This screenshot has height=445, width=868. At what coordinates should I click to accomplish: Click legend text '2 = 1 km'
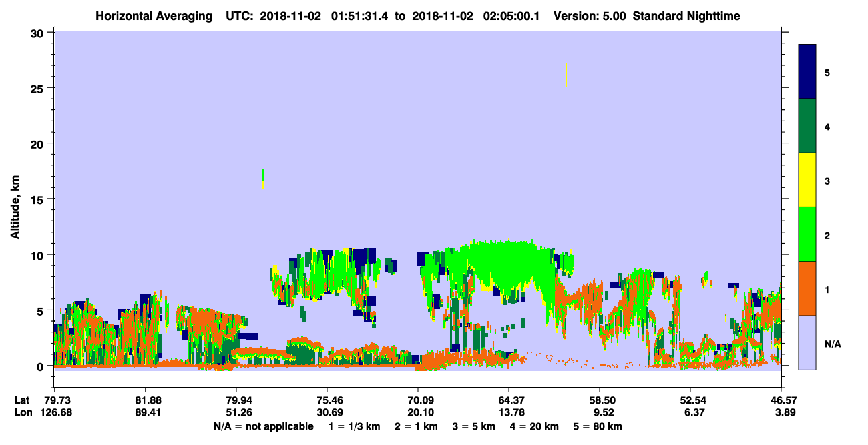(416, 426)
